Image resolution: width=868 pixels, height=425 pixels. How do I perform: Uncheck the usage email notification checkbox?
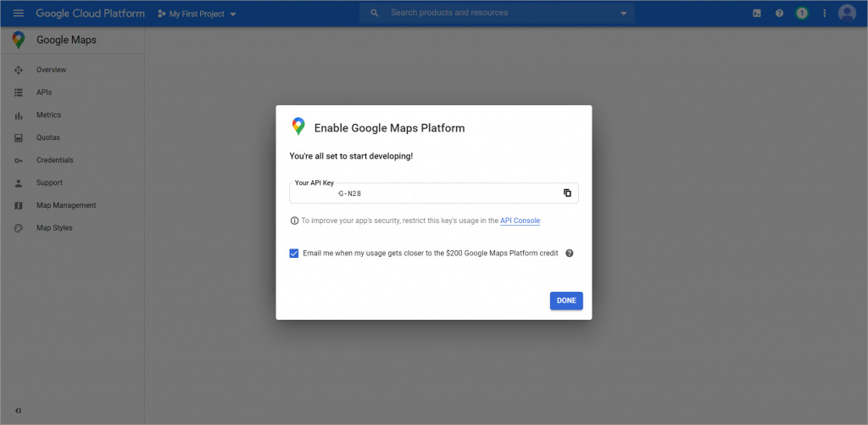294,254
